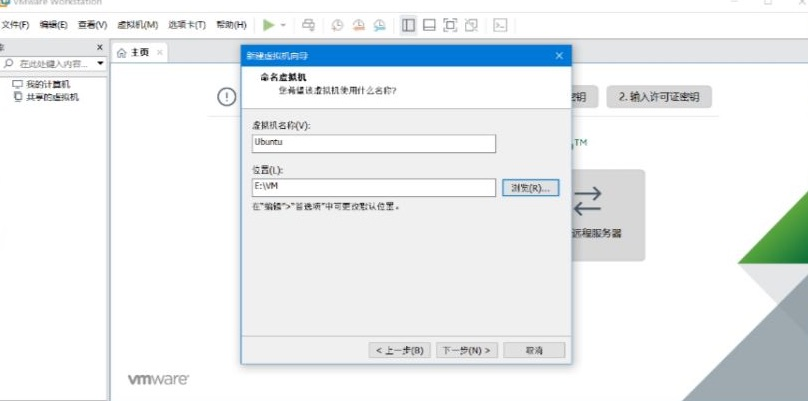The width and height of the screenshot is (808, 401).
Task: Click the 浏览(R)... button
Action: [530, 188]
